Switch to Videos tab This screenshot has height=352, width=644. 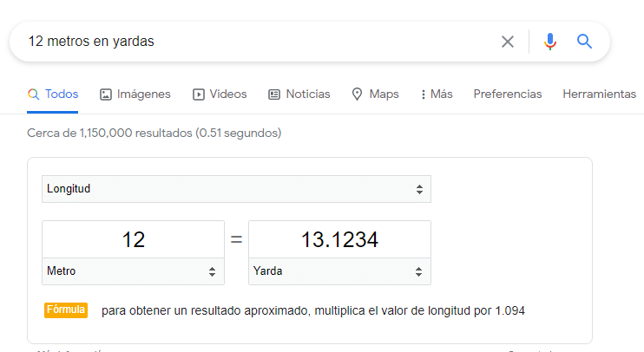coord(220,95)
